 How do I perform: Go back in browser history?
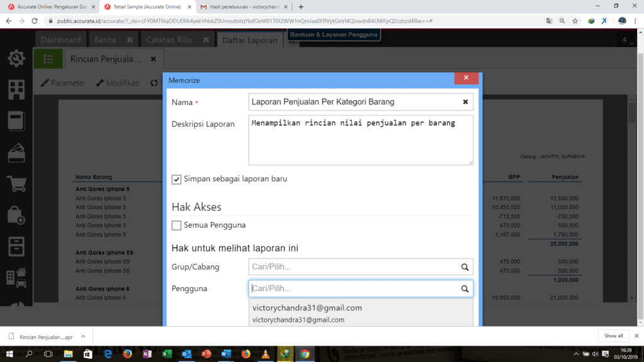(9, 21)
